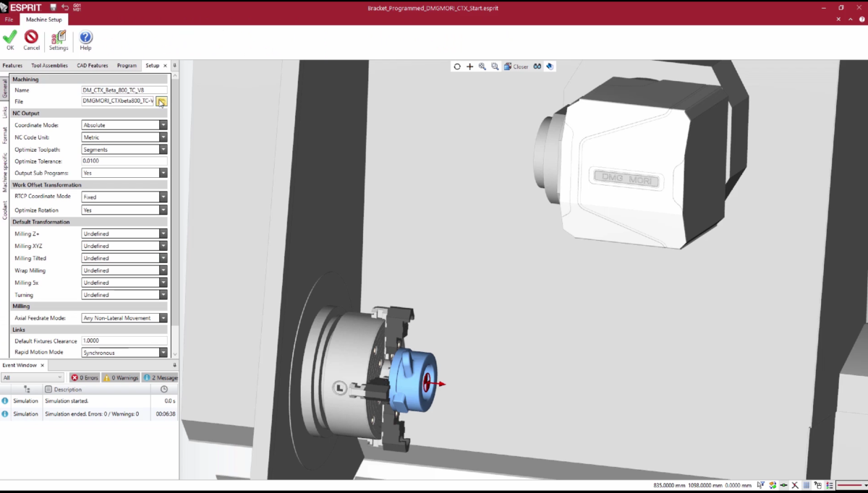868x493 pixels.
Task: Switch to the Program tab
Action: pyautogui.click(x=127, y=66)
